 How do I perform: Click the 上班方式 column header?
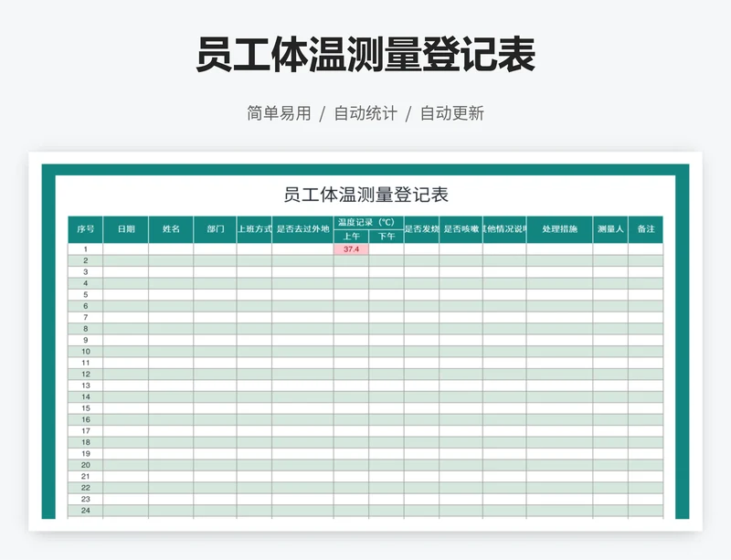click(x=255, y=229)
